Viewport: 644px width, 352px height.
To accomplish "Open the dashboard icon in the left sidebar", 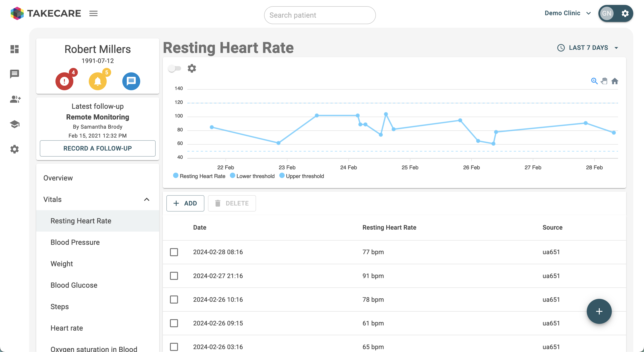I will (14, 49).
